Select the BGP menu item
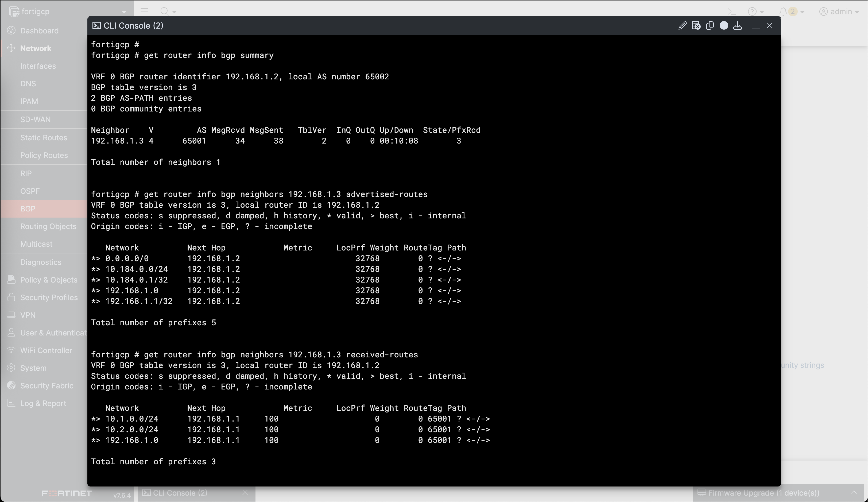Image resolution: width=868 pixels, height=502 pixels. coord(28,209)
